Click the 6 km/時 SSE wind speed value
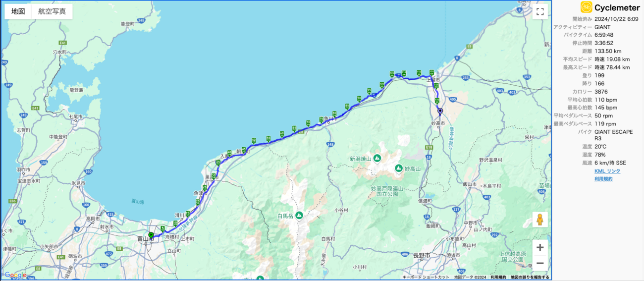 pyautogui.click(x=610, y=163)
